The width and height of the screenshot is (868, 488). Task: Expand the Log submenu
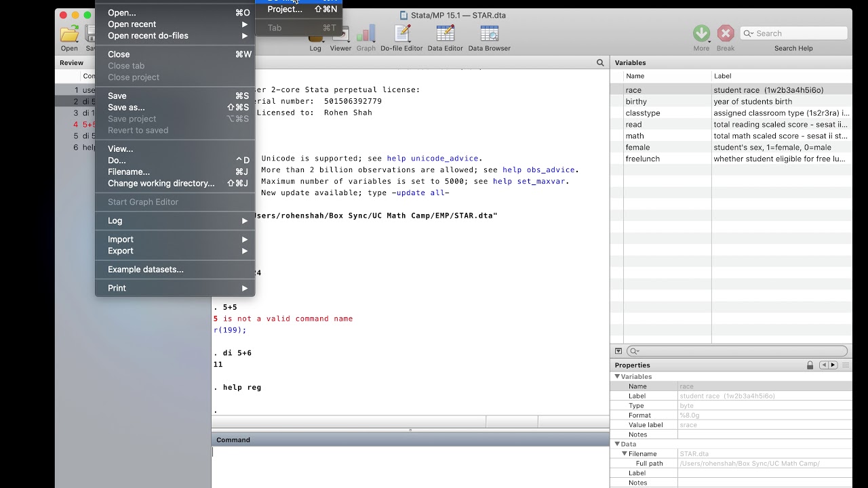coord(175,220)
